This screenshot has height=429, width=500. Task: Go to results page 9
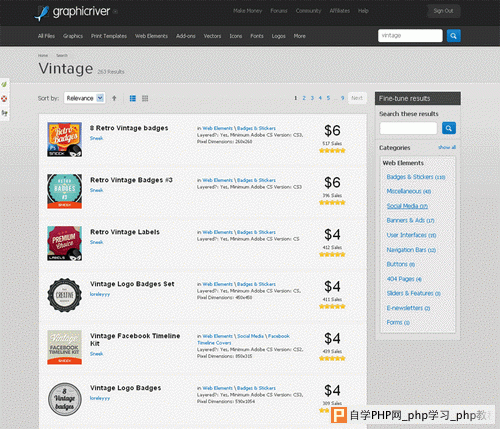tap(342, 98)
